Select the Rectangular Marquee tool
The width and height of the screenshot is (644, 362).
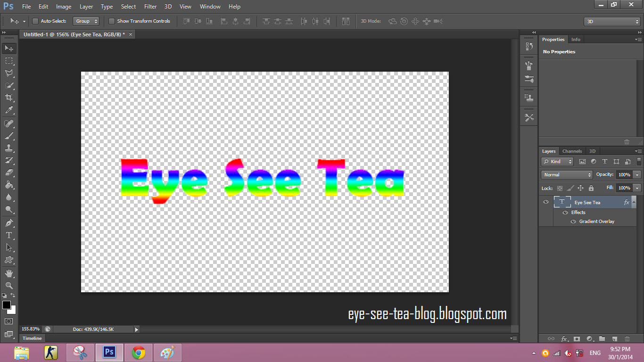pyautogui.click(x=9, y=61)
